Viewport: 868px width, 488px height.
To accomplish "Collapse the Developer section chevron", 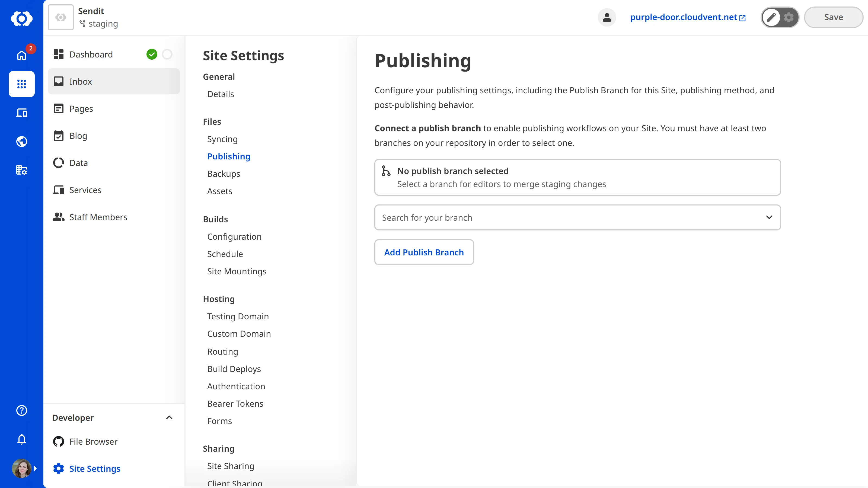I will point(169,418).
